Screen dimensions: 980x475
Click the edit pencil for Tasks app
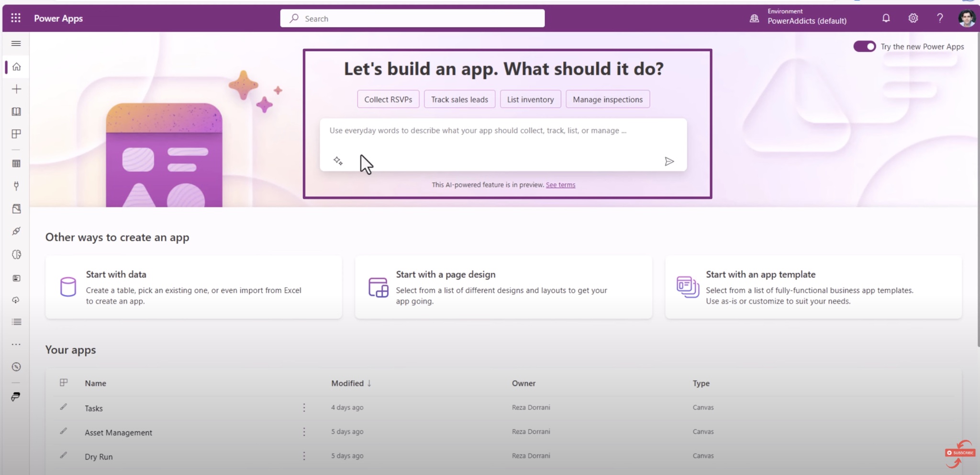pos(63,407)
